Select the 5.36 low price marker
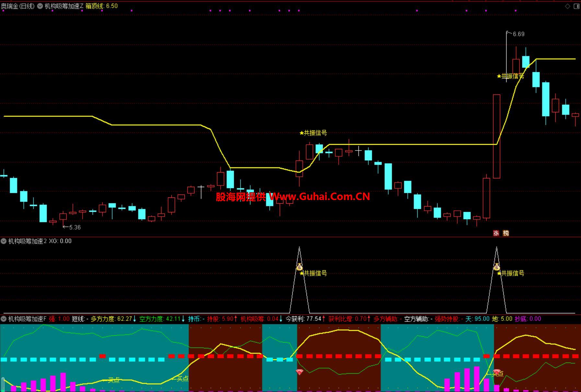The height and width of the screenshot is (392, 581). click(x=75, y=227)
